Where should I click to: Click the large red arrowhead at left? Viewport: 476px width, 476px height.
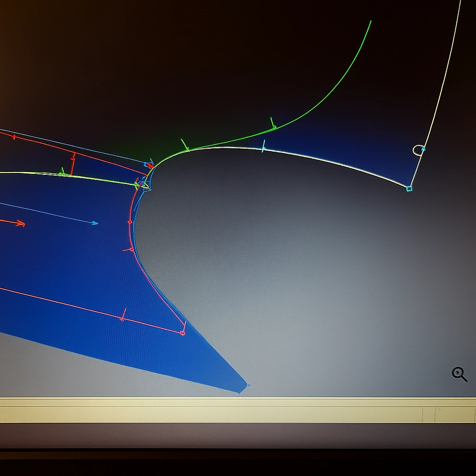click(x=20, y=224)
